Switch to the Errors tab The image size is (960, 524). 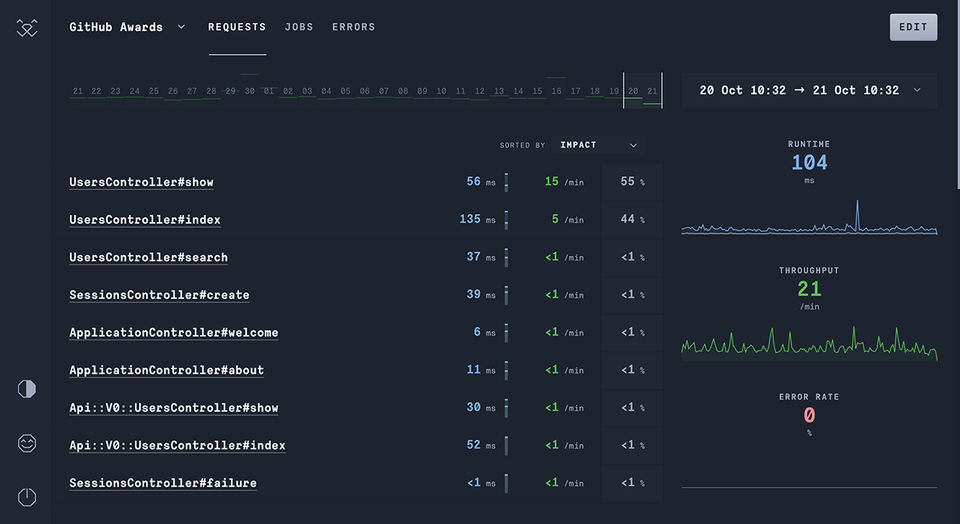[354, 27]
